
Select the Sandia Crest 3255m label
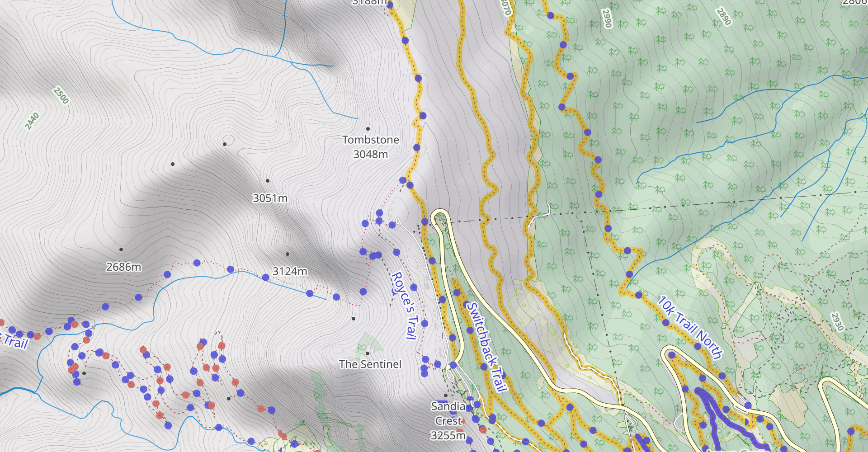click(x=448, y=421)
